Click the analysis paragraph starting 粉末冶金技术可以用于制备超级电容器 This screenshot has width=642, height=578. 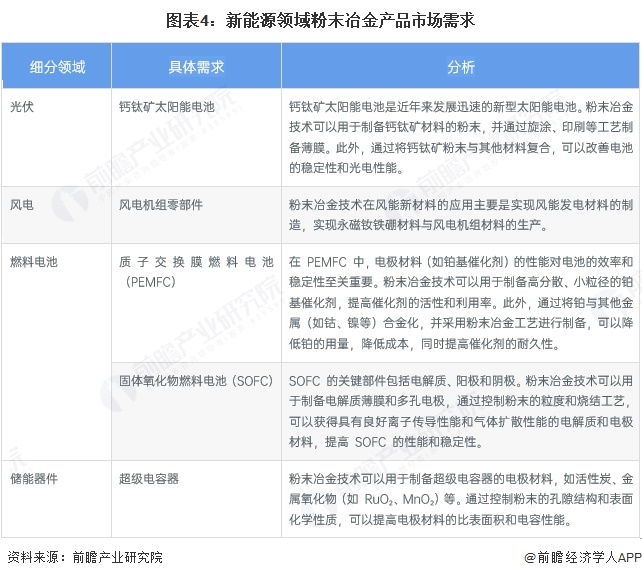pyautogui.click(x=461, y=499)
